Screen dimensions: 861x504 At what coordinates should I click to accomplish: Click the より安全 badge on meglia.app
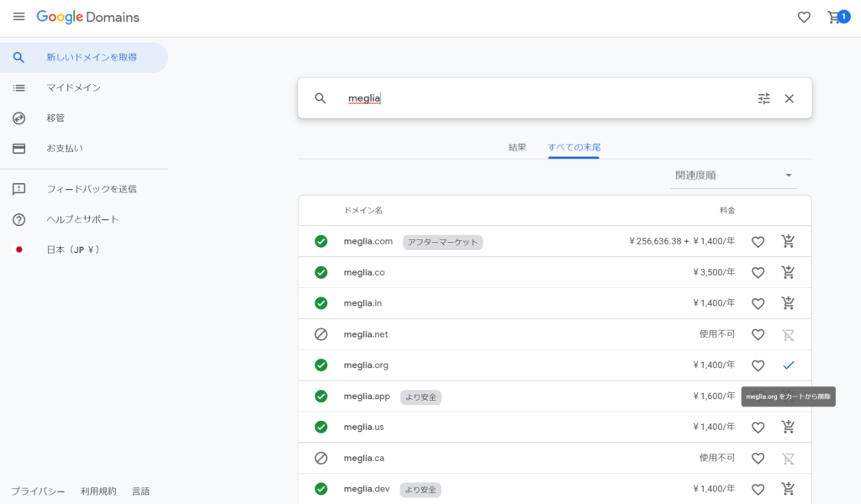[420, 397]
